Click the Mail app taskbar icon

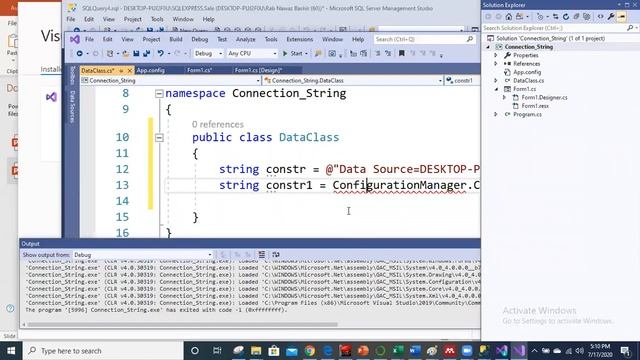[x=291, y=351]
